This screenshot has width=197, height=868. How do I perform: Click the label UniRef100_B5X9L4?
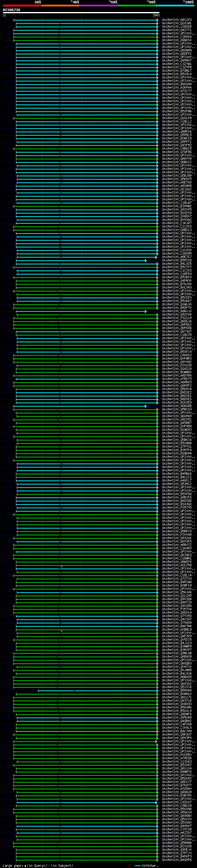coord(176,74)
